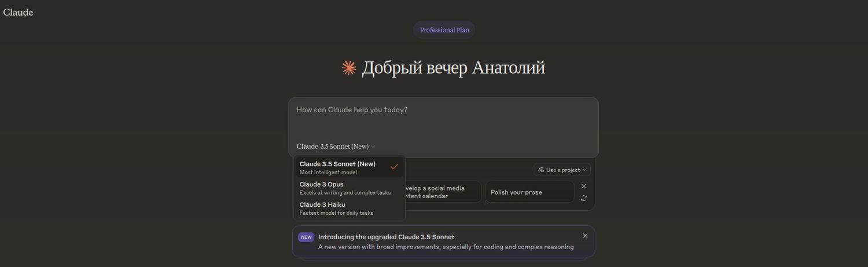Image resolution: width=868 pixels, height=267 pixels.
Task: Click 'Excels at writing and complex tasks' text
Action: (x=345, y=193)
